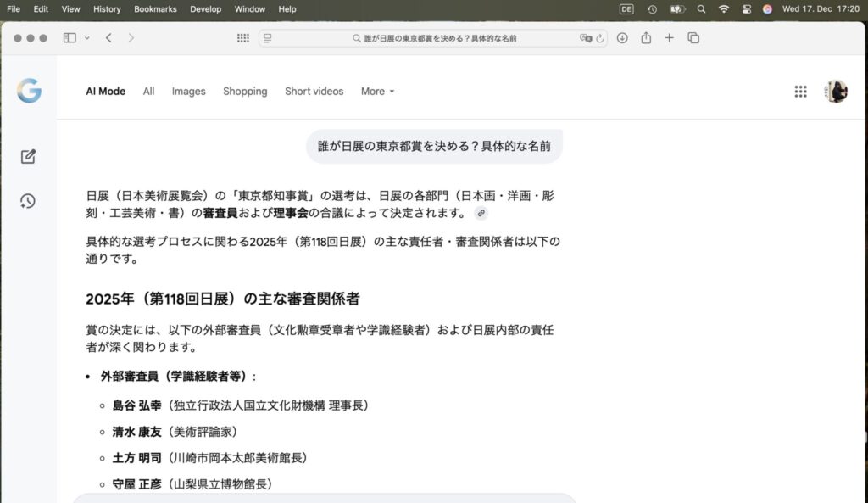868x503 pixels.
Task: Toggle the Safari sidebar
Action: tap(70, 38)
